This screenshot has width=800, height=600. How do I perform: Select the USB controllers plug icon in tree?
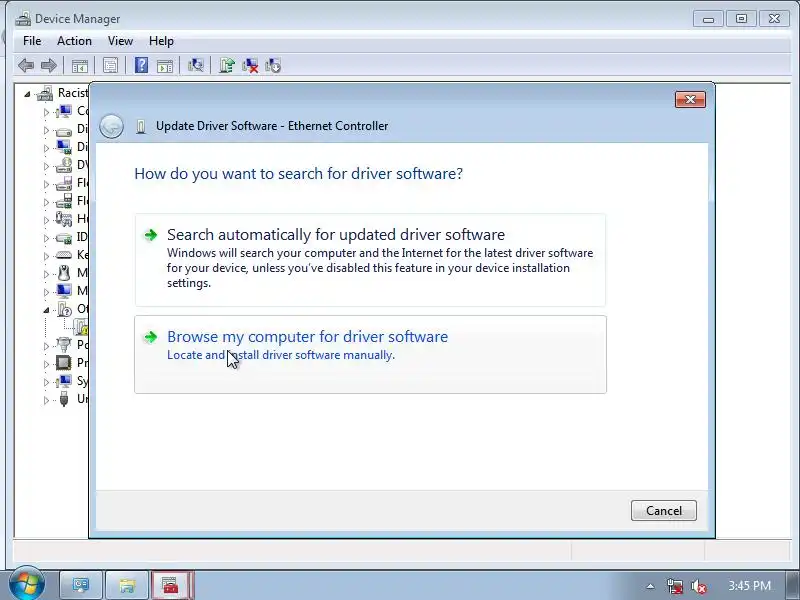64,398
